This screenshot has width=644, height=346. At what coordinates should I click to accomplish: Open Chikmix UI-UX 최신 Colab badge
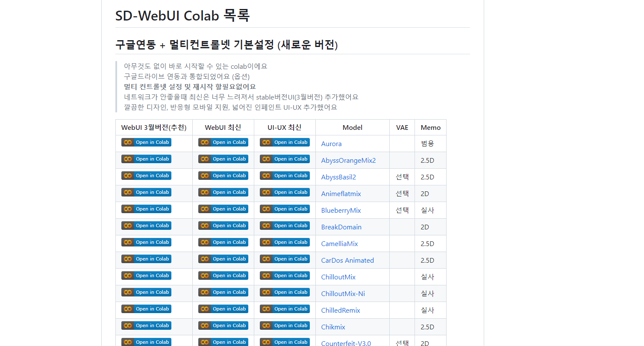(285, 325)
